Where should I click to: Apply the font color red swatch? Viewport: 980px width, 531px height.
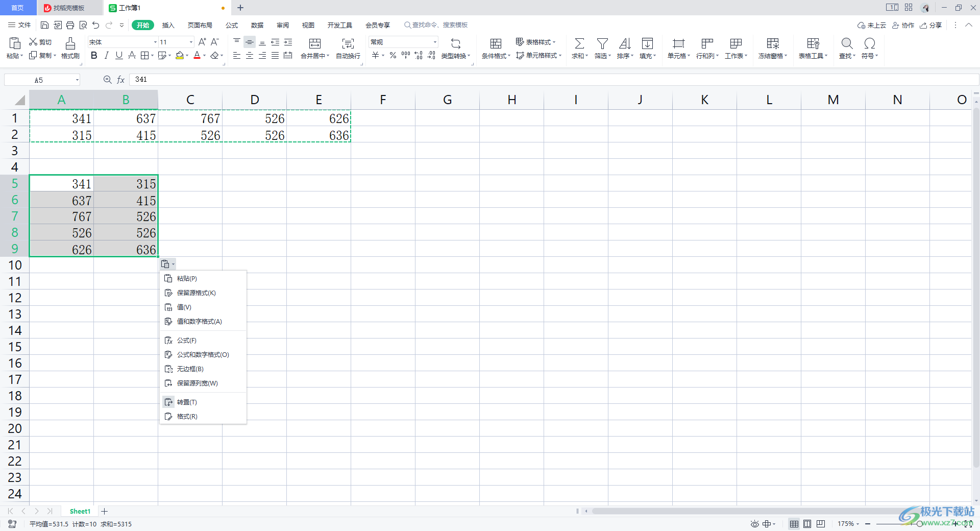(x=197, y=55)
